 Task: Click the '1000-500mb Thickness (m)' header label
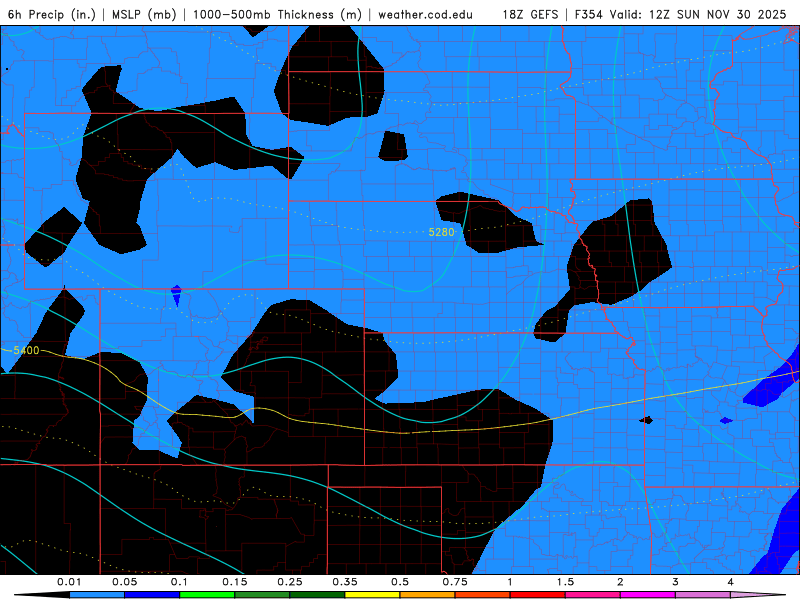pos(277,14)
